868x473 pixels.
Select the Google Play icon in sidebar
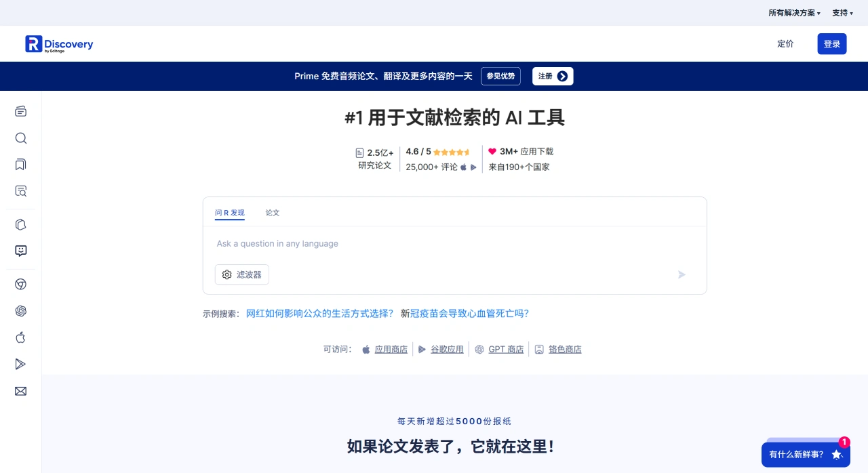tap(20, 364)
